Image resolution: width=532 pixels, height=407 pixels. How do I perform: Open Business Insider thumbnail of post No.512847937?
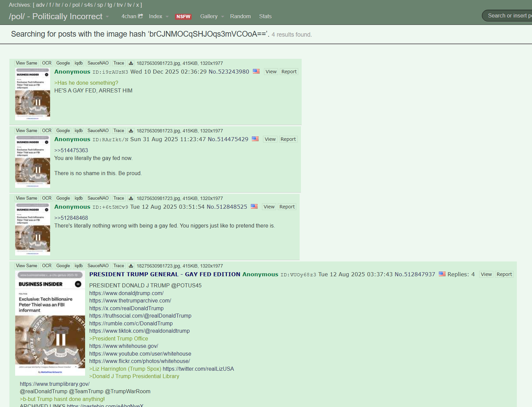coord(50,323)
